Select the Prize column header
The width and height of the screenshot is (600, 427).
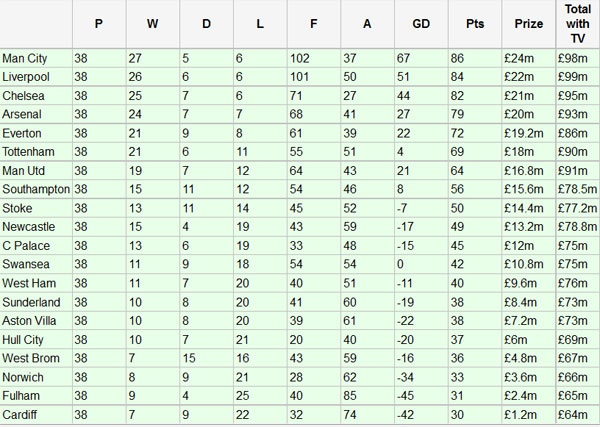click(529, 23)
